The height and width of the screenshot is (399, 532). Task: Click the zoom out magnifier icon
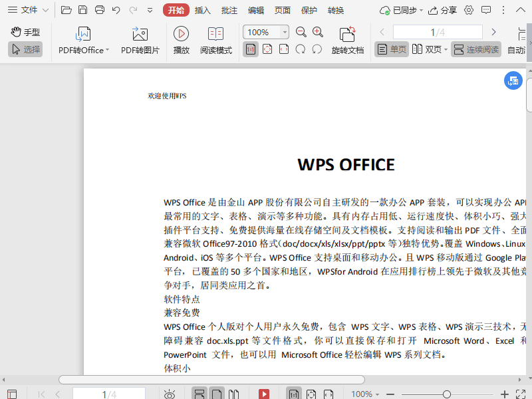[301, 32]
